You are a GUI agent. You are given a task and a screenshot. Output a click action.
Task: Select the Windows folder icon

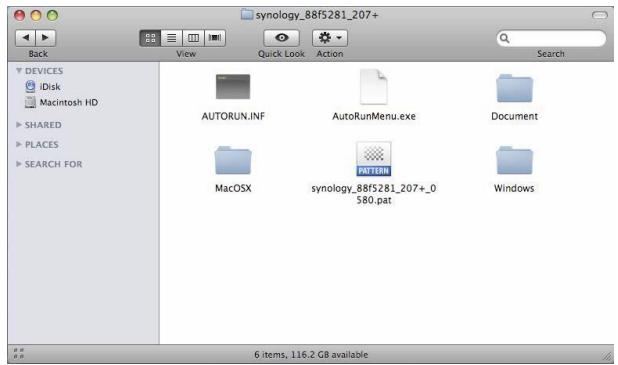(514, 160)
